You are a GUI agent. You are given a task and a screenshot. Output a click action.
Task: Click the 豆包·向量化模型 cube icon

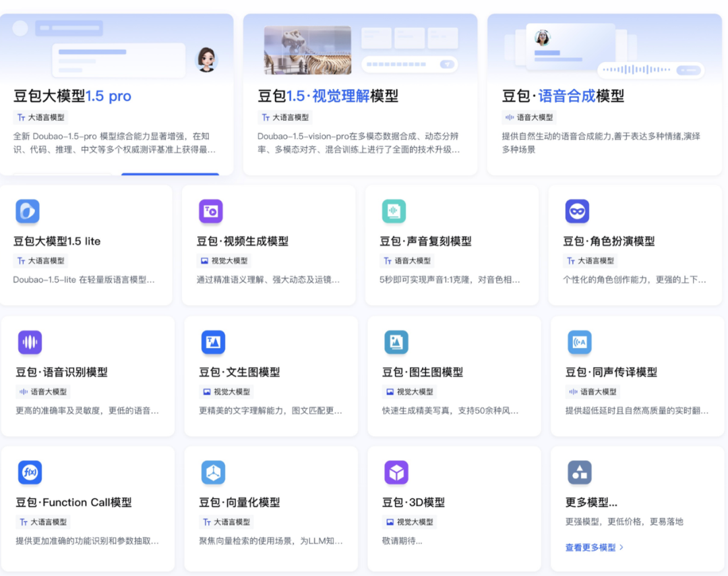pyautogui.click(x=213, y=472)
